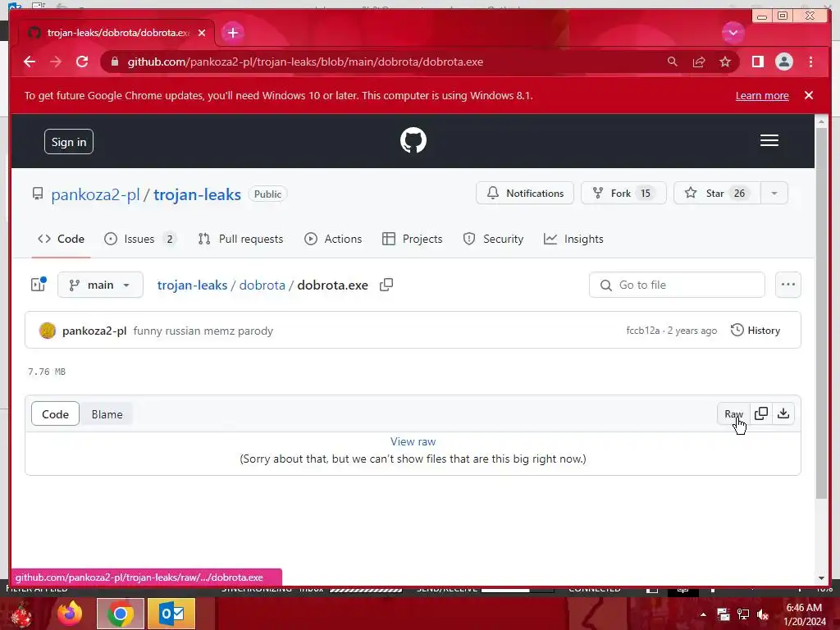The image size is (840, 630).
Task: Open the GitHub hamburger menu
Action: [769, 140]
